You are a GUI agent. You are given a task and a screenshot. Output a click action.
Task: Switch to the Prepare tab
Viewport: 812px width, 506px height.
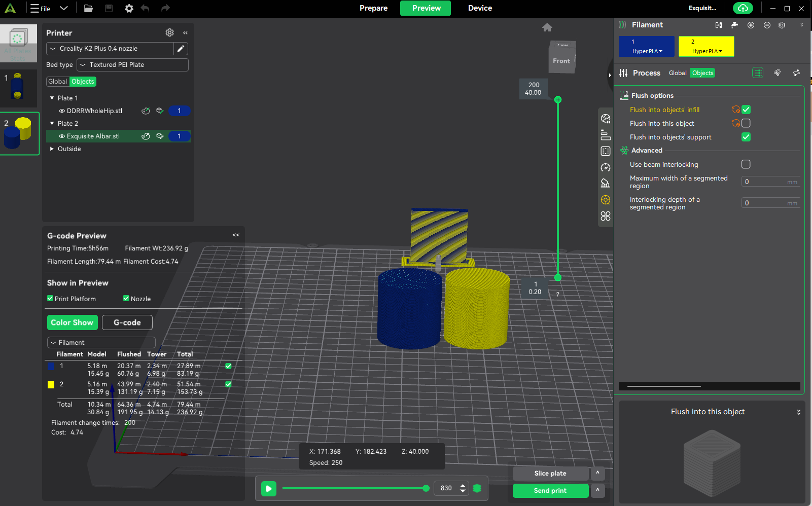pyautogui.click(x=374, y=8)
